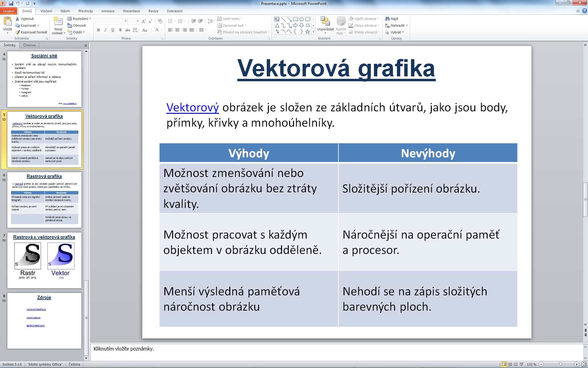Decrease list indent level
Screen dimensions: 588x368
pyautogui.click(x=194, y=21)
